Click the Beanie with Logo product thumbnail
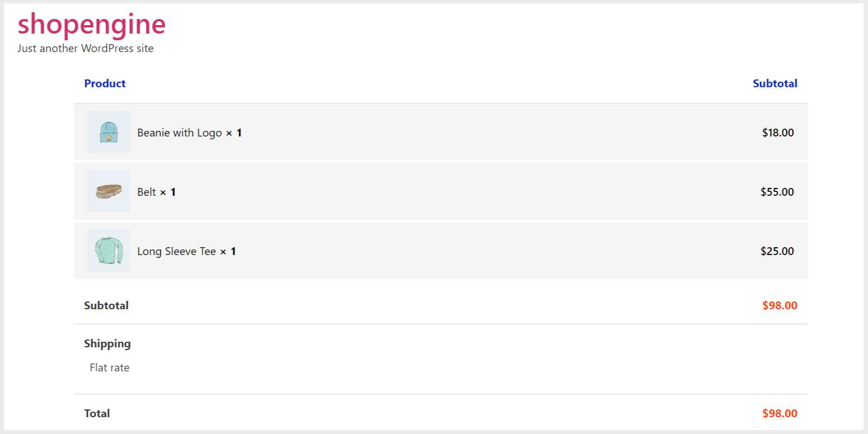Screen dimensions: 868x434 point(109,132)
